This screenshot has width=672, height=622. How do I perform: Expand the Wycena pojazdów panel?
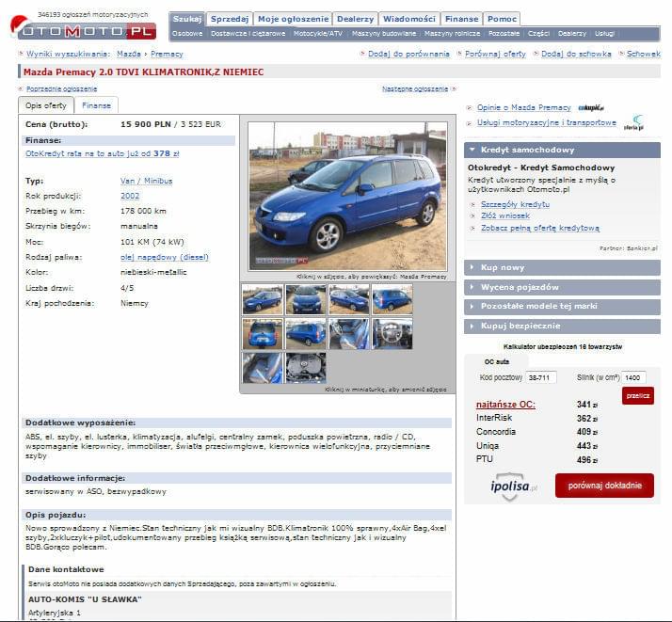pos(562,287)
